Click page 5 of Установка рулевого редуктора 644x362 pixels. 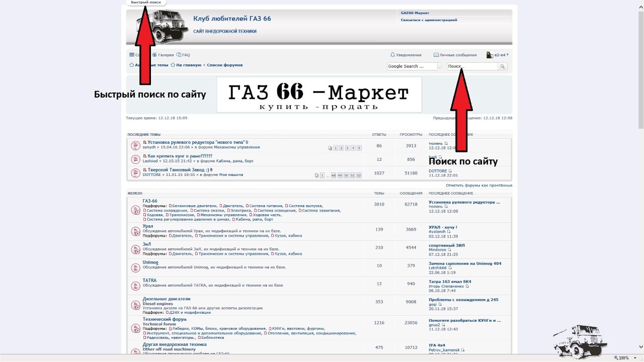pyautogui.click(x=359, y=148)
